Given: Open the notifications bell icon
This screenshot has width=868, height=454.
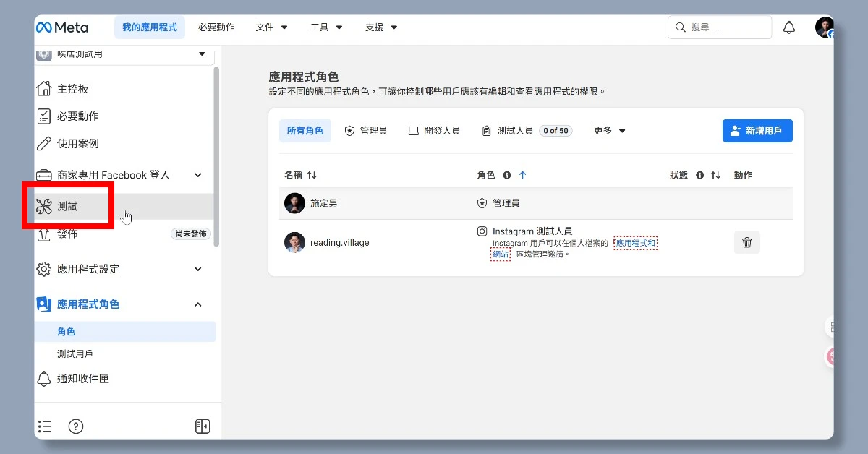Looking at the screenshot, I should coord(789,27).
